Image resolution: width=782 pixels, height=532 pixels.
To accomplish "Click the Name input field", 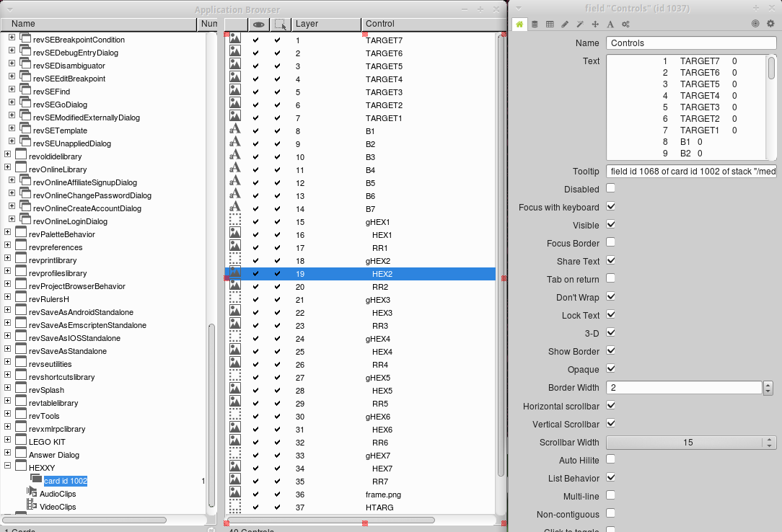I will click(x=690, y=43).
